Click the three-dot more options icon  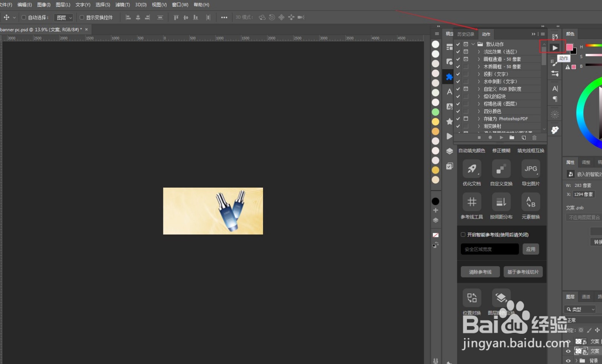[224, 17]
